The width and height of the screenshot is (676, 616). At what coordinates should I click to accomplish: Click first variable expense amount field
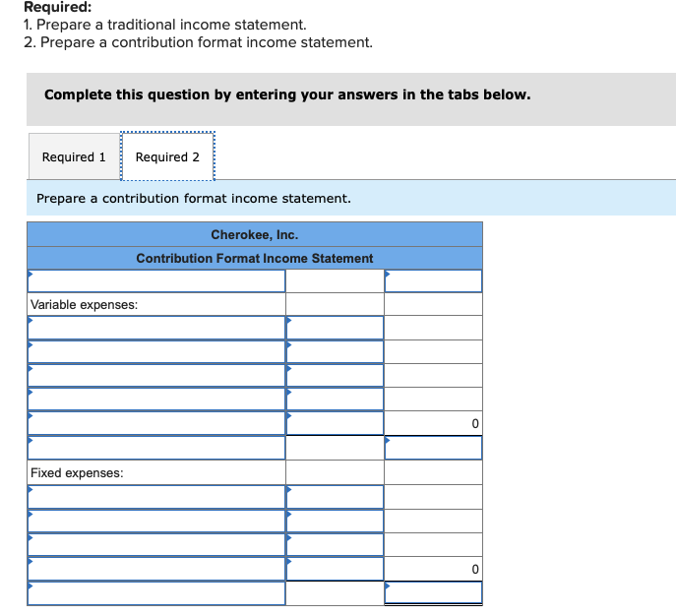pyautogui.click(x=335, y=328)
